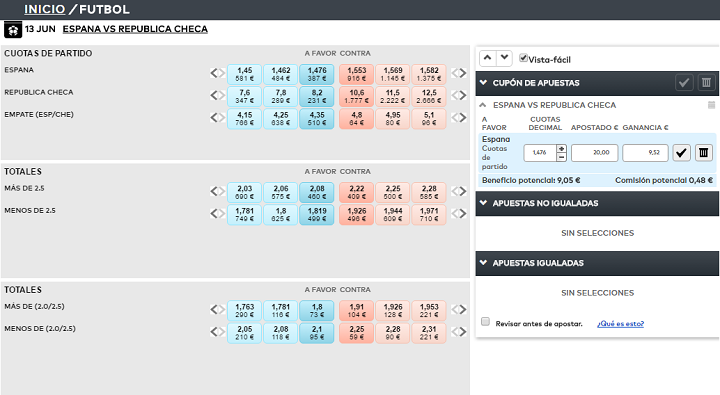Back the draw at odds 4,35
Screen dimensions: 720x395
[317, 118]
